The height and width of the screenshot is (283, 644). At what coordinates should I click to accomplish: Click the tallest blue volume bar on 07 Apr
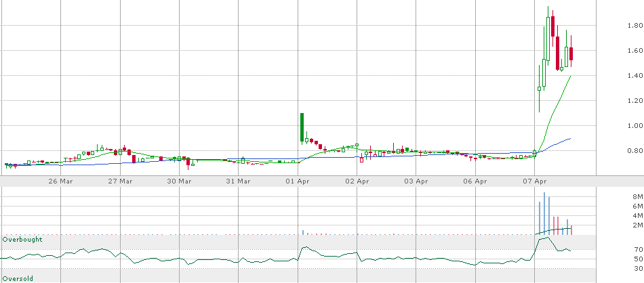544,213
